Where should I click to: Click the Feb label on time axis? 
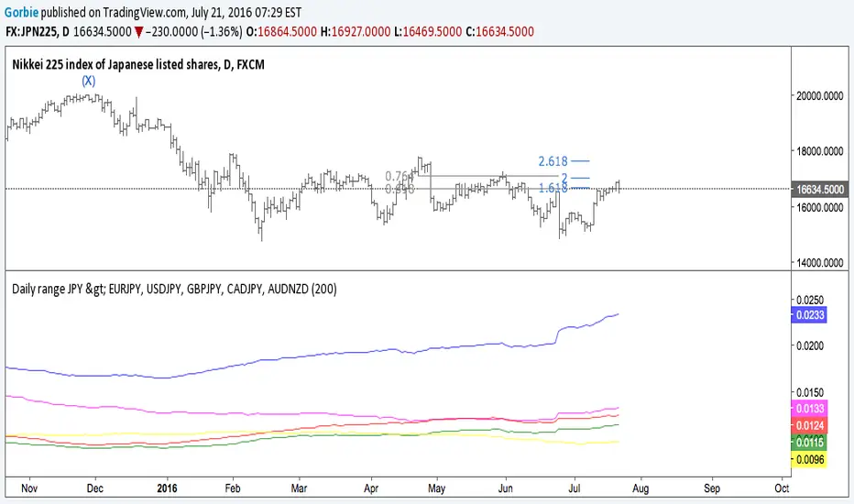[233, 488]
